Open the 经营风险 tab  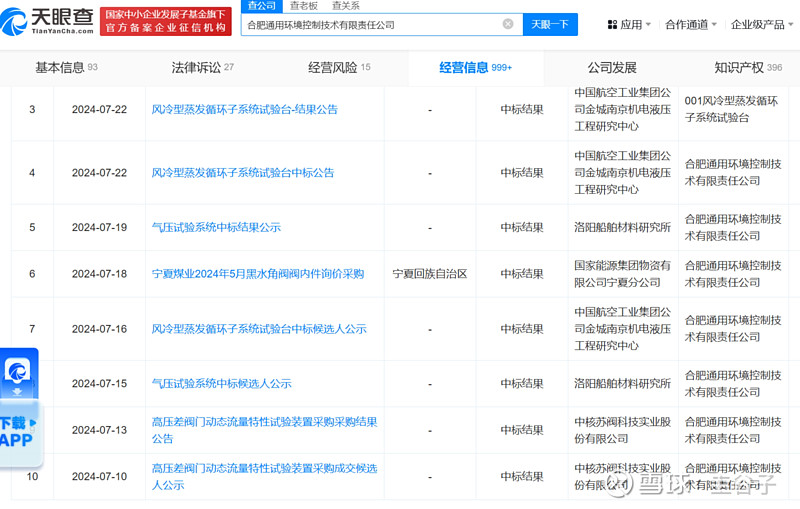(339, 67)
